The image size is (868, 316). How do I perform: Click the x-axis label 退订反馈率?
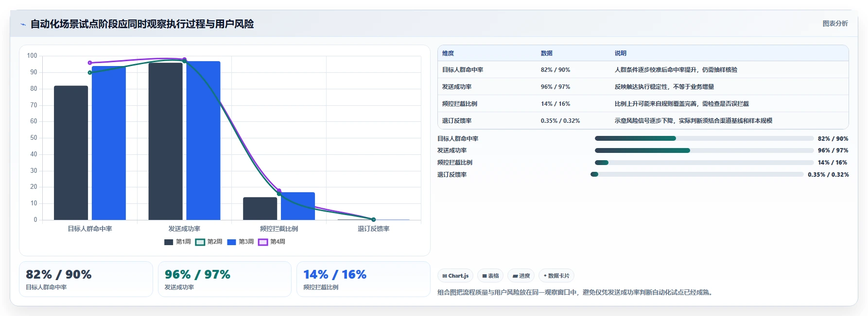click(374, 229)
